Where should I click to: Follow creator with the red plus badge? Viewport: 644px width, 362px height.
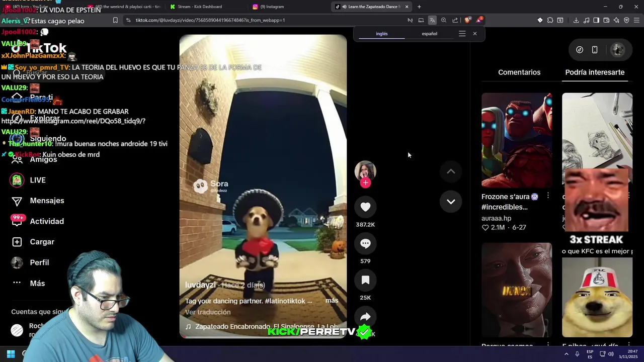tap(365, 183)
